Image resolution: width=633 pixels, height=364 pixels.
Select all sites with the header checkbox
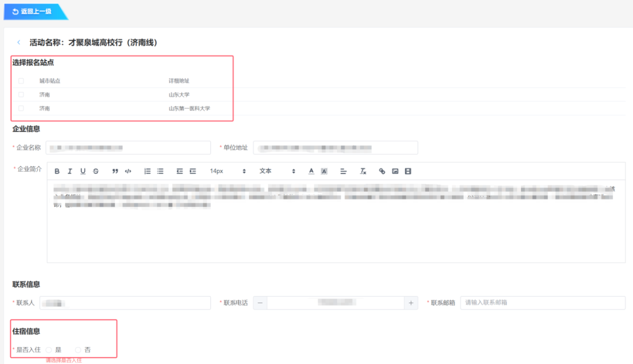pyautogui.click(x=21, y=81)
